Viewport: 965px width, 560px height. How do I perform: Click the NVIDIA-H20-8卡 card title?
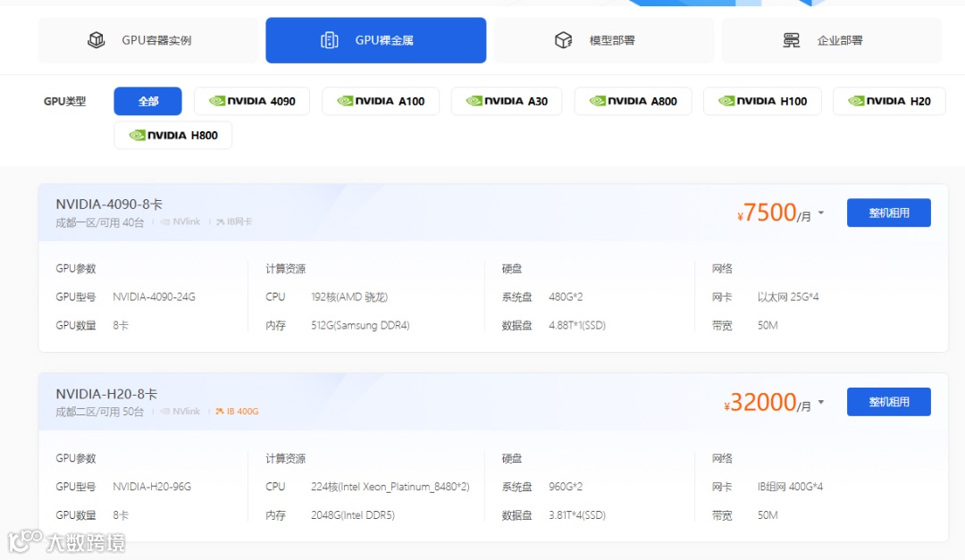106,394
